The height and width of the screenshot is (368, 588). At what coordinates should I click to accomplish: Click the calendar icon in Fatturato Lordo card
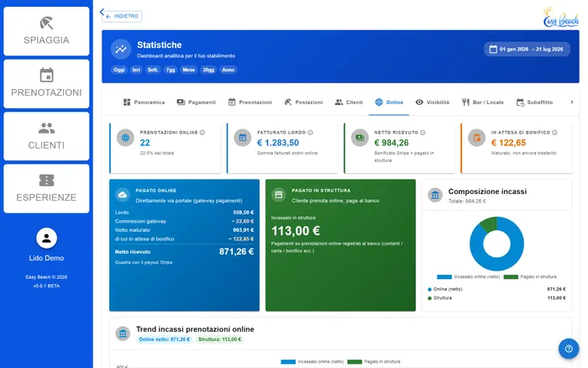[x=243, y=138]
